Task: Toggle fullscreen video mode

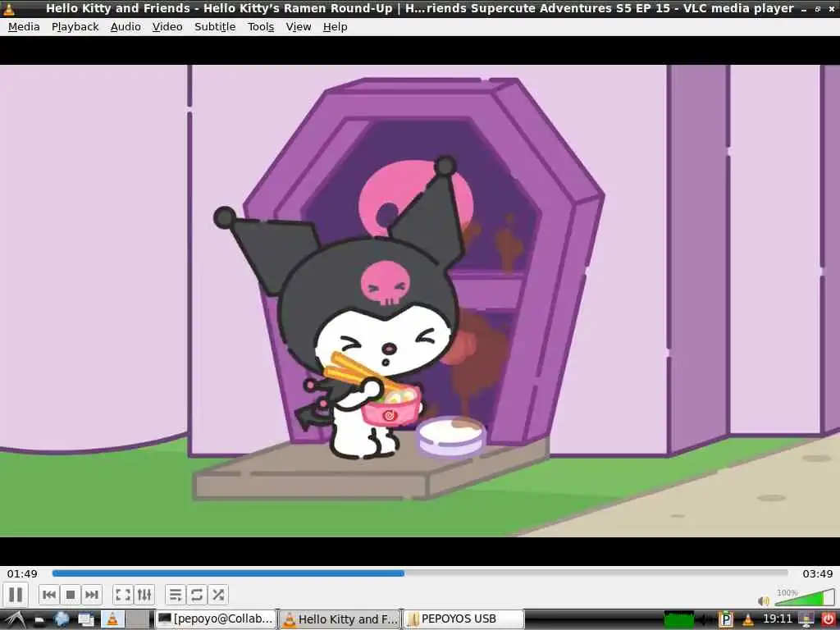Action: tap(123, 595)
